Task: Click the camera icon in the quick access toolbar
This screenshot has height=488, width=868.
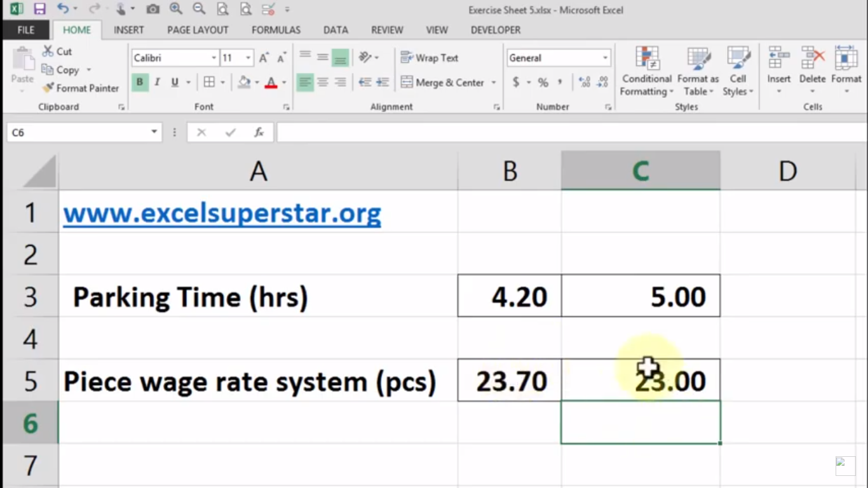Action: pyautogui.click(x=153, y=10)
